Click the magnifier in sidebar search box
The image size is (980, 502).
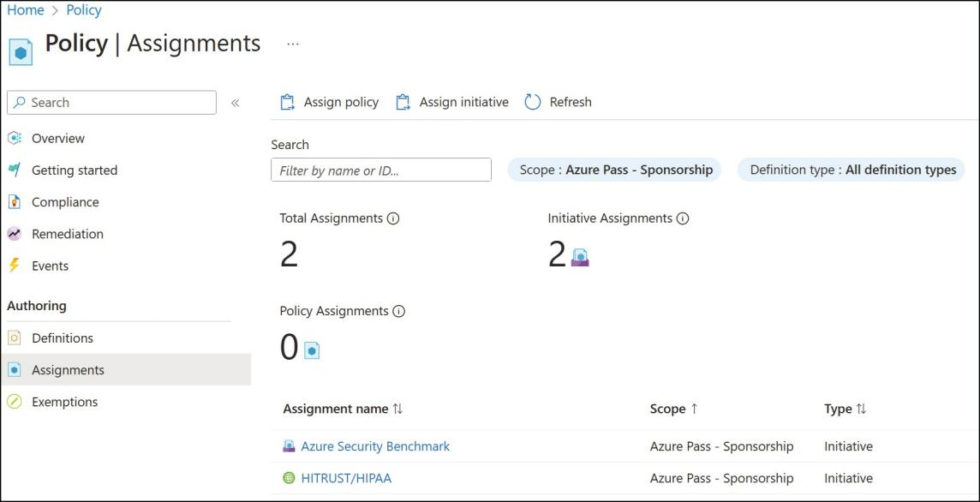[20, 103]
